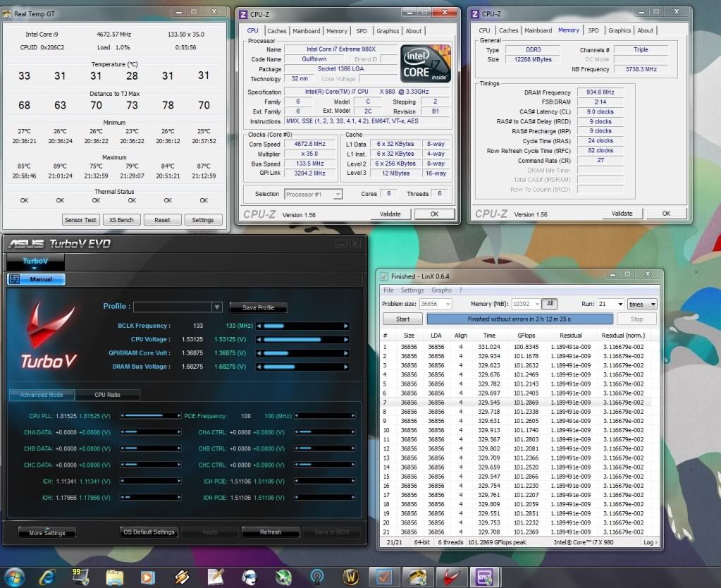This screenshot has width=721, height=588.
Task: Click OS Default Settings button
Action: 149,532
